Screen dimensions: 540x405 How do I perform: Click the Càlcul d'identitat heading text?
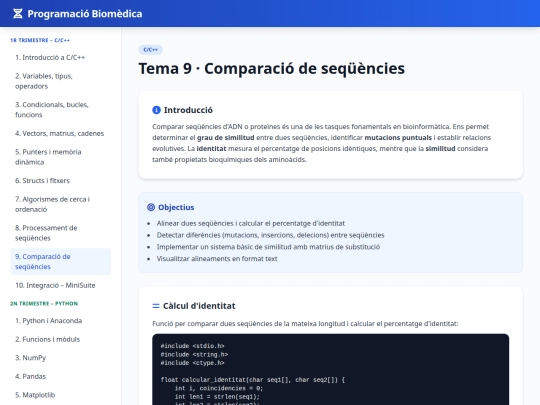click(x=199, y=306)
